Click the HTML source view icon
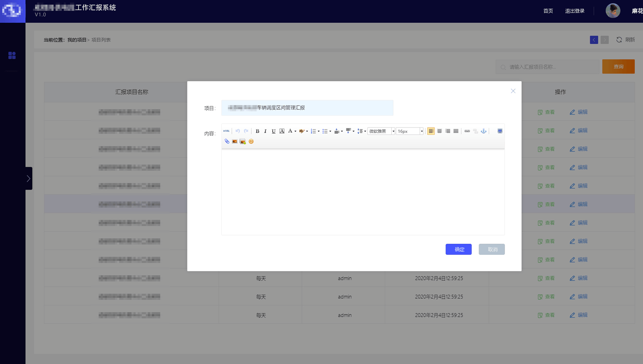643x364 pixels. 226,131
